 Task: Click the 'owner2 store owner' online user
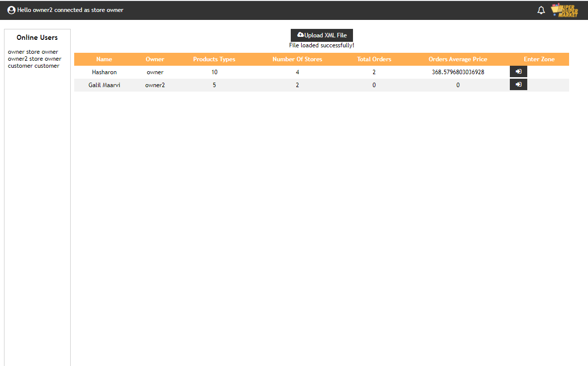pos(34,59)
